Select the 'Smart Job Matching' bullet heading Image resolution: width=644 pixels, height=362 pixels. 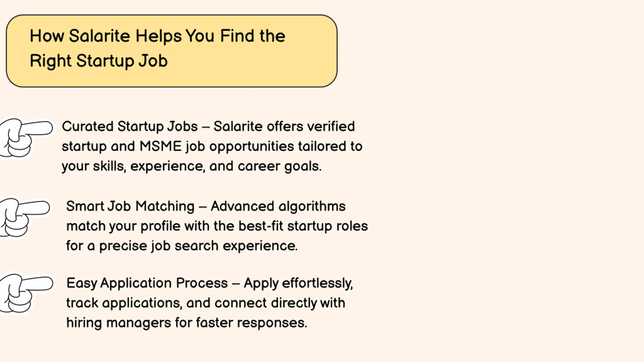click(130, 206)
